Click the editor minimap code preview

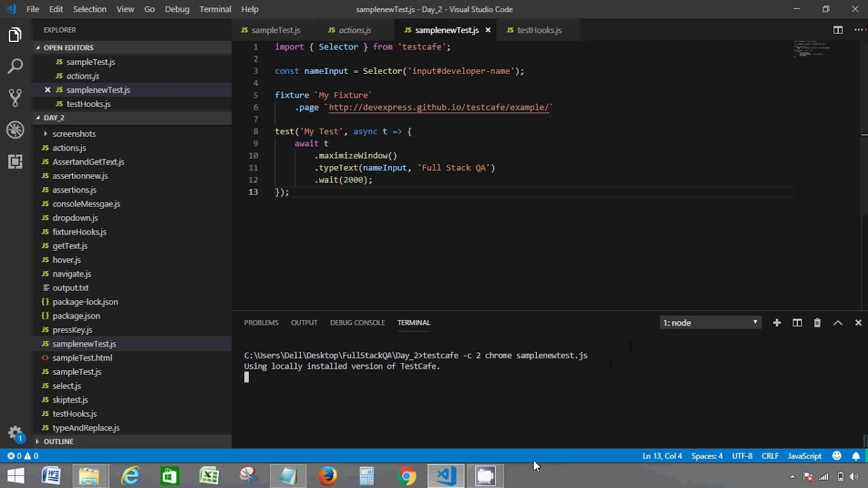click(812, 48)
